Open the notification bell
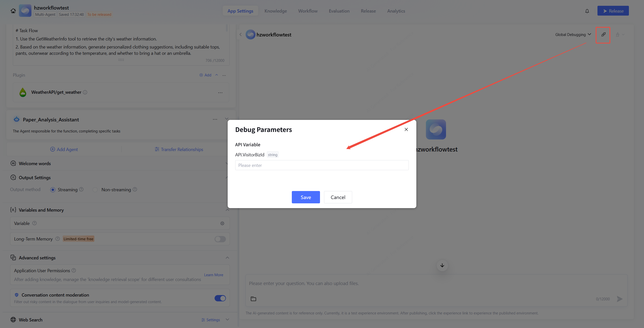Viewport: 644px width, 328px height. coord(587,11)
